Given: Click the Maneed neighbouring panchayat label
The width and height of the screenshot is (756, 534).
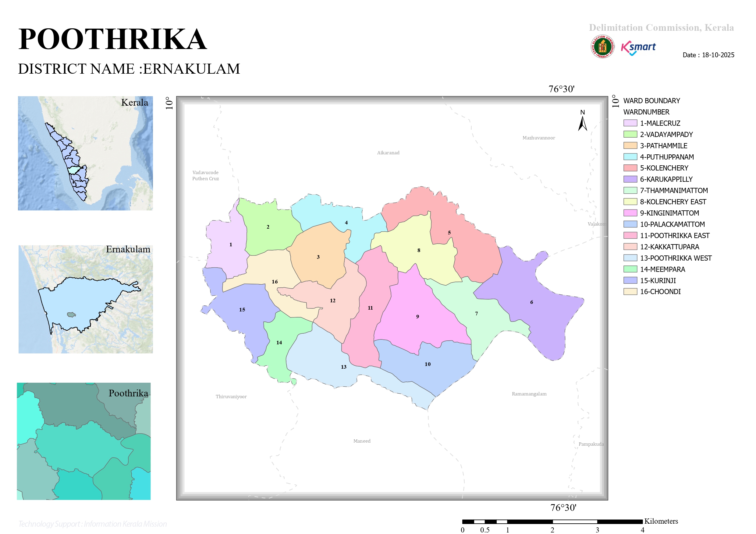Looking at the screenshot, I should (362, 441).
